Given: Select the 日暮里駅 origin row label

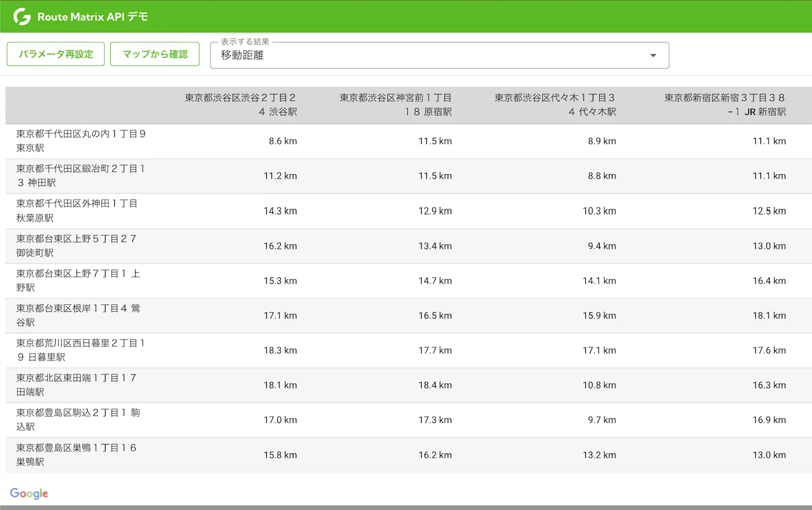Looking at the screenshot, I should [81, 350].
